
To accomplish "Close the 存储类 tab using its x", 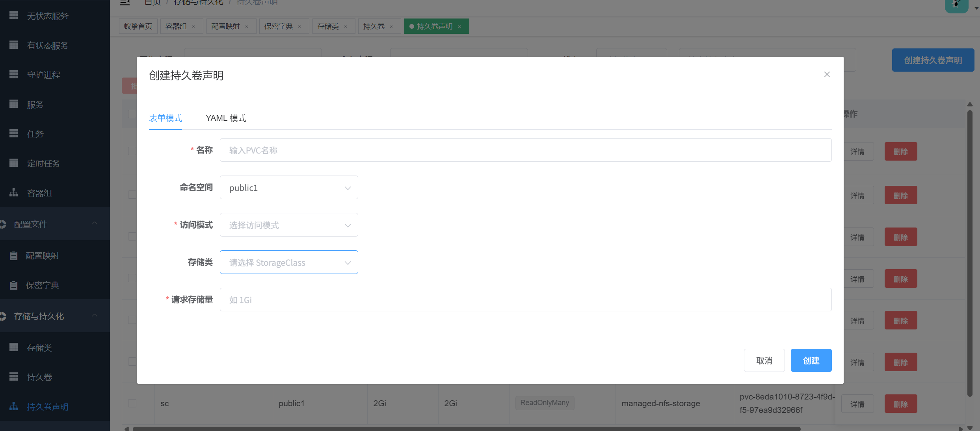I will (346, 27).
